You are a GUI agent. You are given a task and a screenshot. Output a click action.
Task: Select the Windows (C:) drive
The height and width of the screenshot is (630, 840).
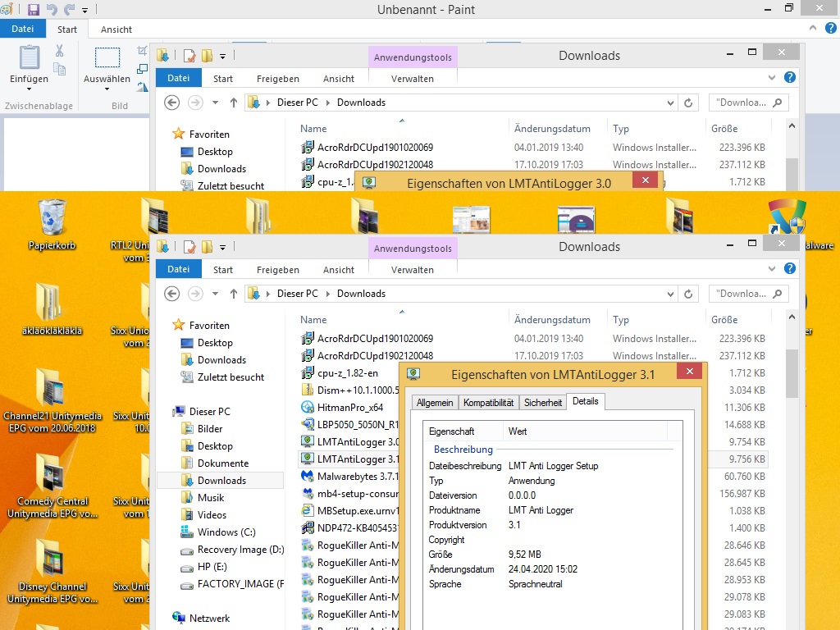coord(226,532)
